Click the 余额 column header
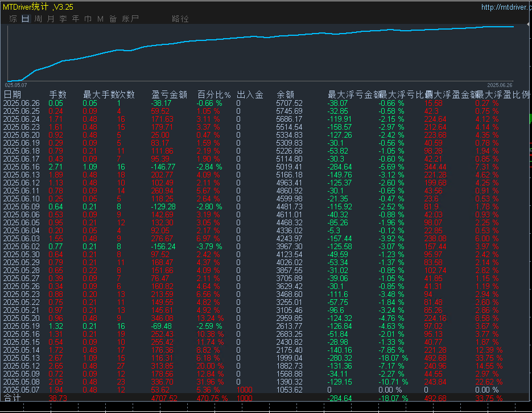This screenshot has width=532, height=413. [x=285, y=94]
